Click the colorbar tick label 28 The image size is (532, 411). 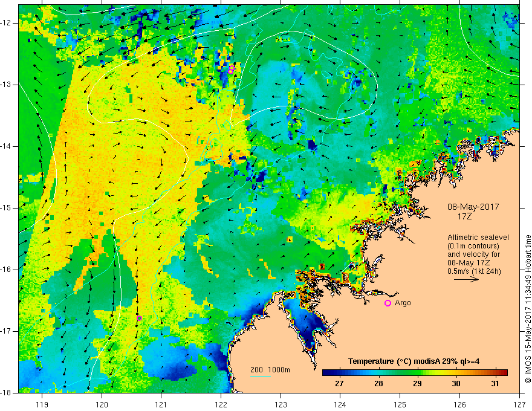point(378,384)
